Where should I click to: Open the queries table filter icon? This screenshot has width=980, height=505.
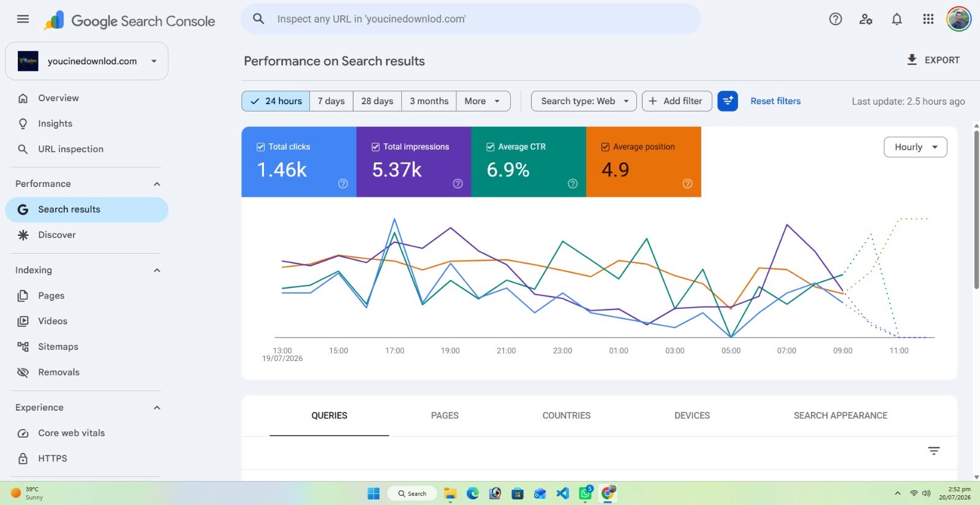coord(933,451)
